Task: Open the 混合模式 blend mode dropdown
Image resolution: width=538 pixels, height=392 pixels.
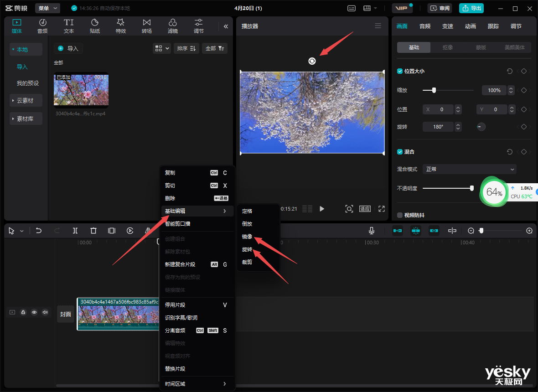Action: coord(469,169)
